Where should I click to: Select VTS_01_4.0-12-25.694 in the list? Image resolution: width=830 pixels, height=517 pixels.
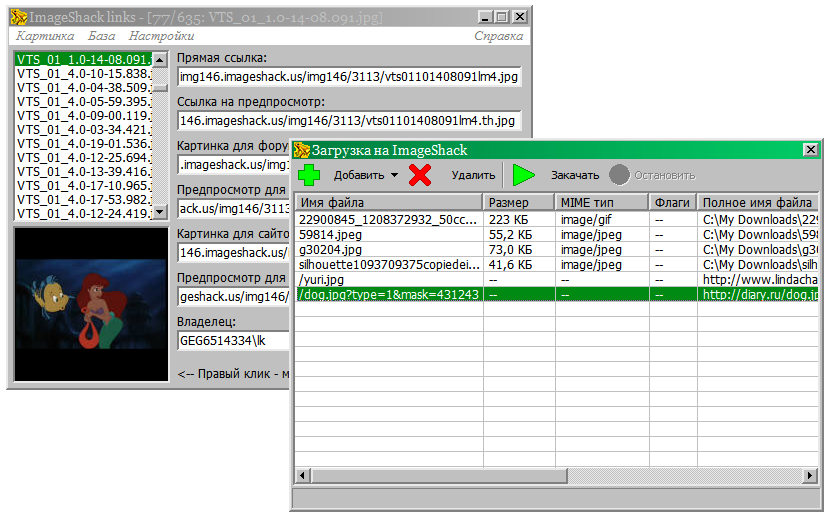click(x=84, y=158)
